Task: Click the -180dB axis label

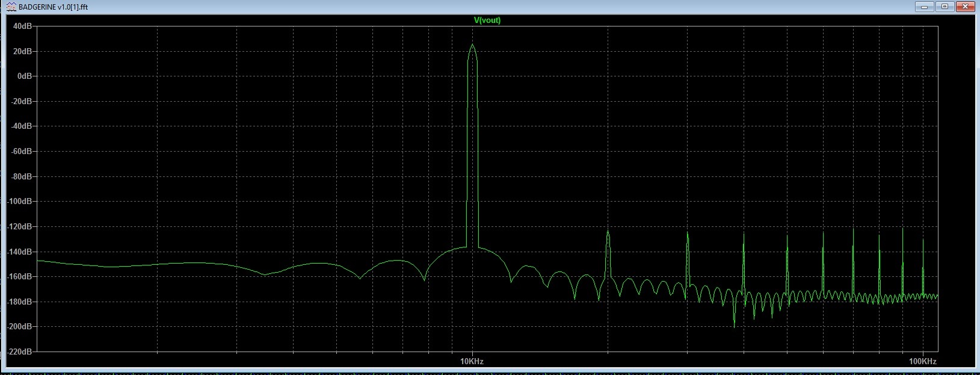Action: point(19,302)
